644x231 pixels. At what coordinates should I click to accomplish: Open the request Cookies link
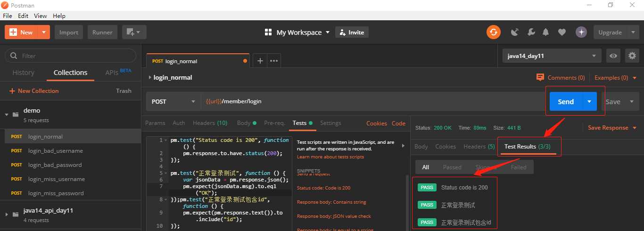point(377,123)
